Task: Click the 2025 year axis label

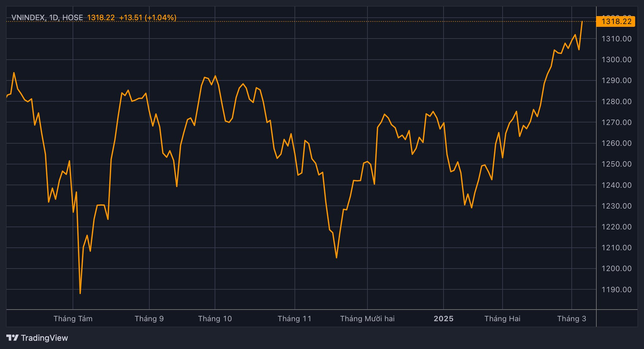Action: coord(443,318)
